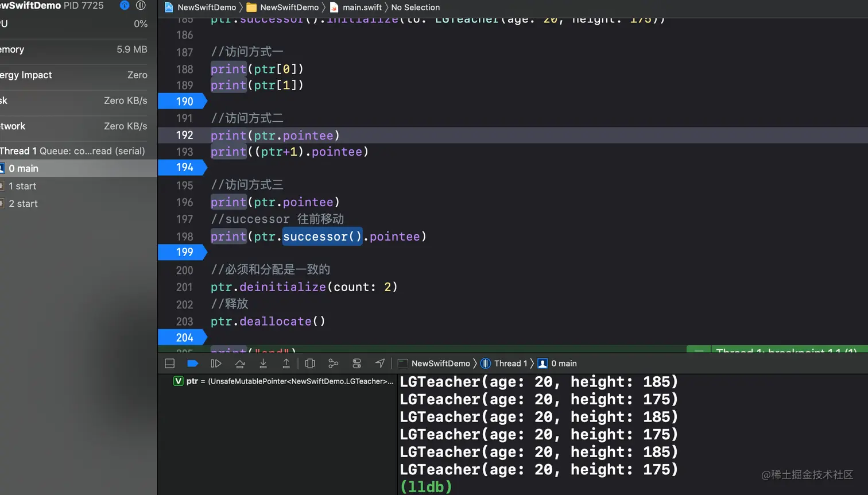
Task: Open the Debug Memory Graph tool
Action: (x=333, y=363)
